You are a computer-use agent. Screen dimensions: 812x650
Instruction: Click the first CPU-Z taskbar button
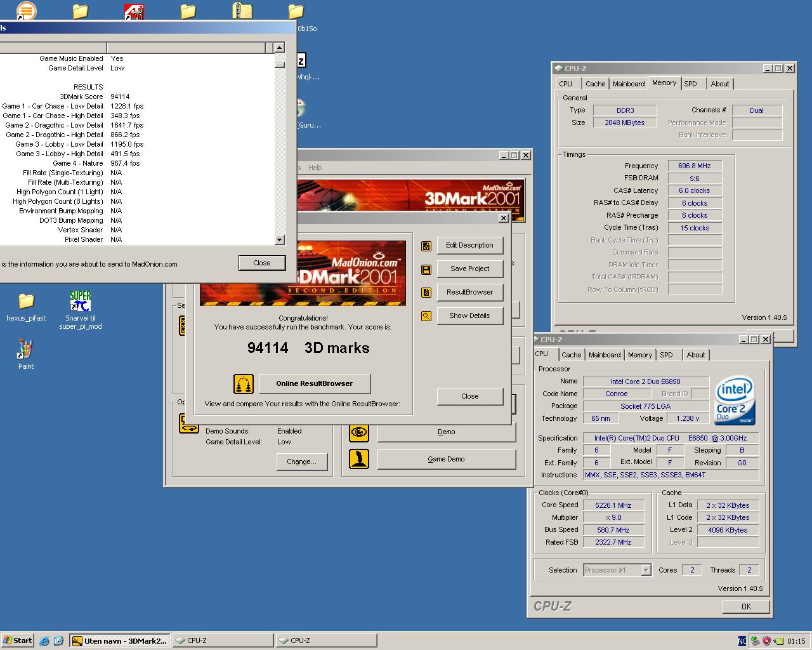coord(223,641)
